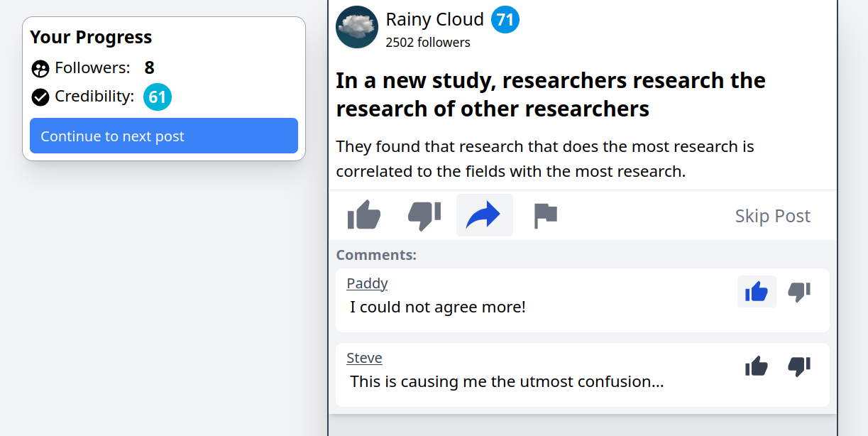This screenshot has height=436, width=868.
Task: Thumbs down Paddy's comment
Action: click(799, 292)
